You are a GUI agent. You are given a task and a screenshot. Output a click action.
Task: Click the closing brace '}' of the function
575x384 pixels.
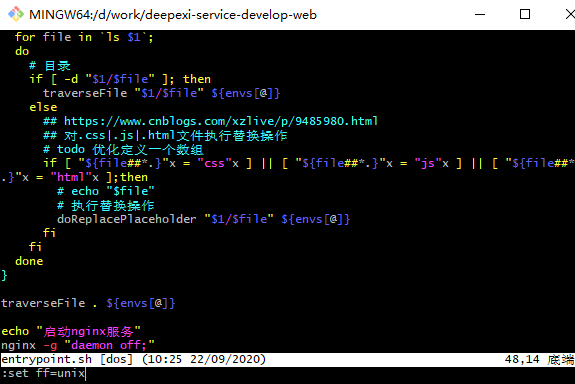4,275
